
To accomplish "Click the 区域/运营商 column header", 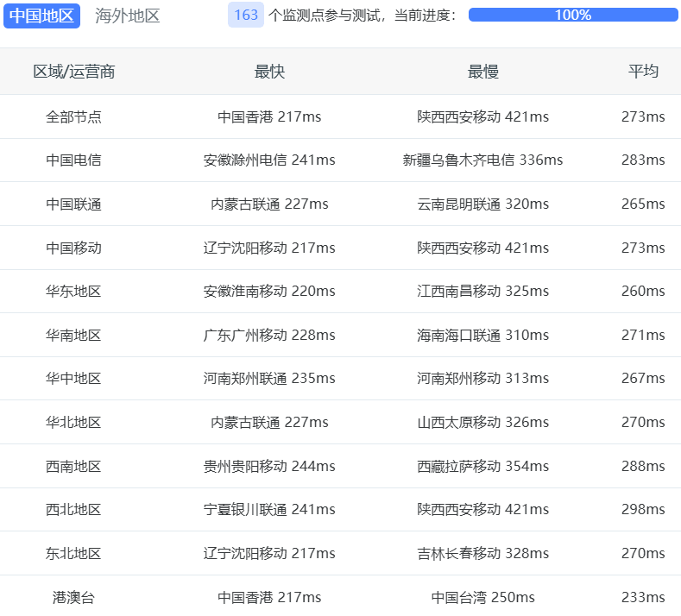I will [x=74, y=72].
